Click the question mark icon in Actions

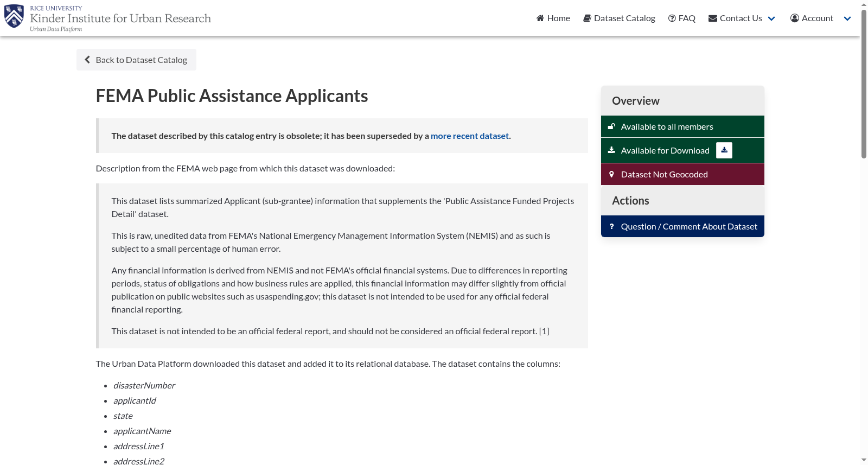[x=611, y=226]
